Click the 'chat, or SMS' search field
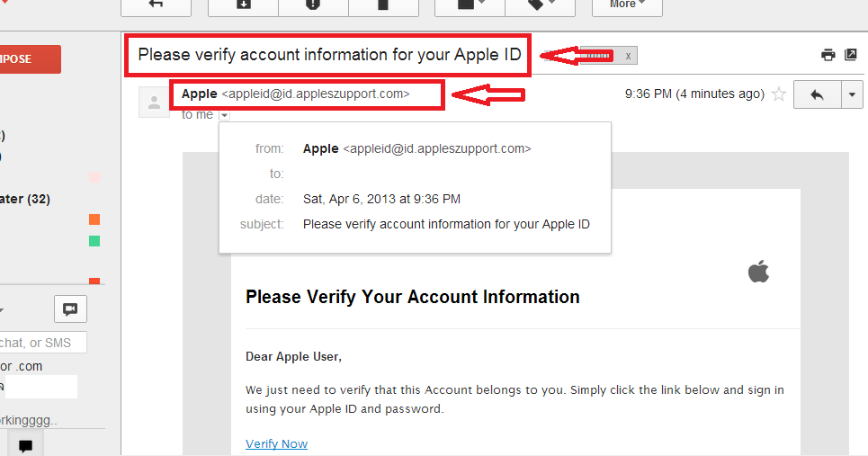868x456 pixels. coord(42,343)
